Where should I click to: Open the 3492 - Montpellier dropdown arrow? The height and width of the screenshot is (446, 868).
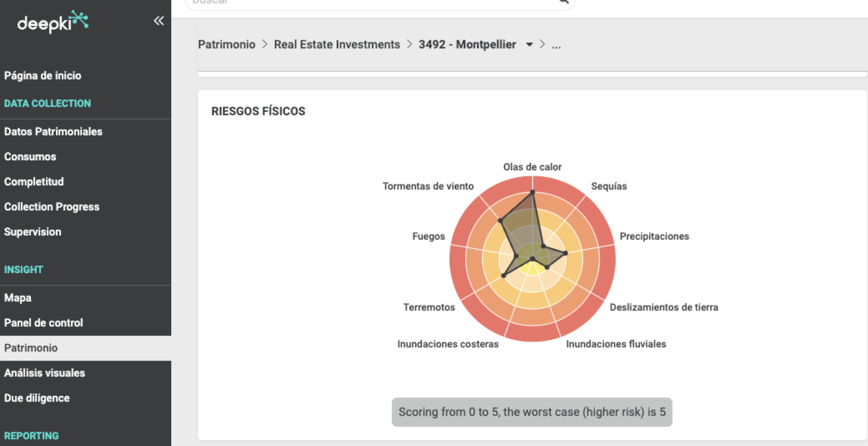529,45
